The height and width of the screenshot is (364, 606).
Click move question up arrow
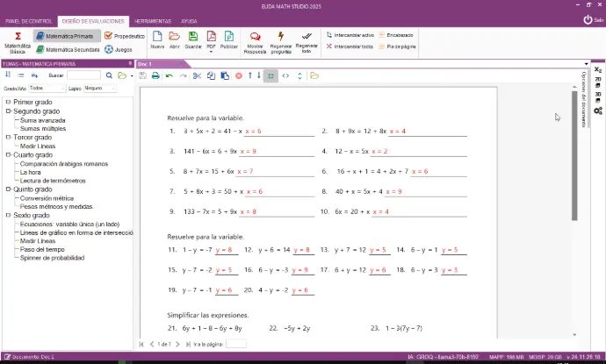(250, 75)
